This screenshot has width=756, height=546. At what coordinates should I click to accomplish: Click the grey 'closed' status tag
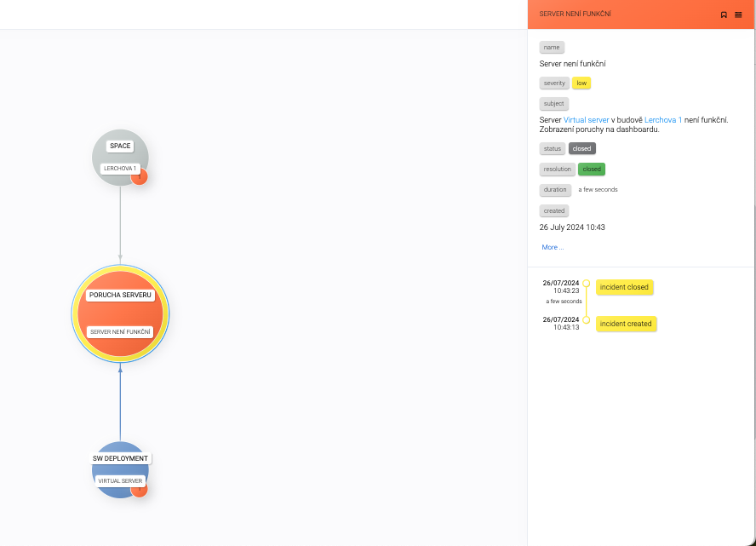point(581,148)
